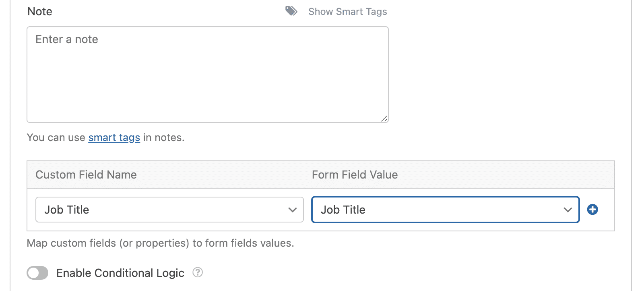This screenshot has height=291, width=644.
Task: Click the Custom Field Name column header
Action: point(86,175)
